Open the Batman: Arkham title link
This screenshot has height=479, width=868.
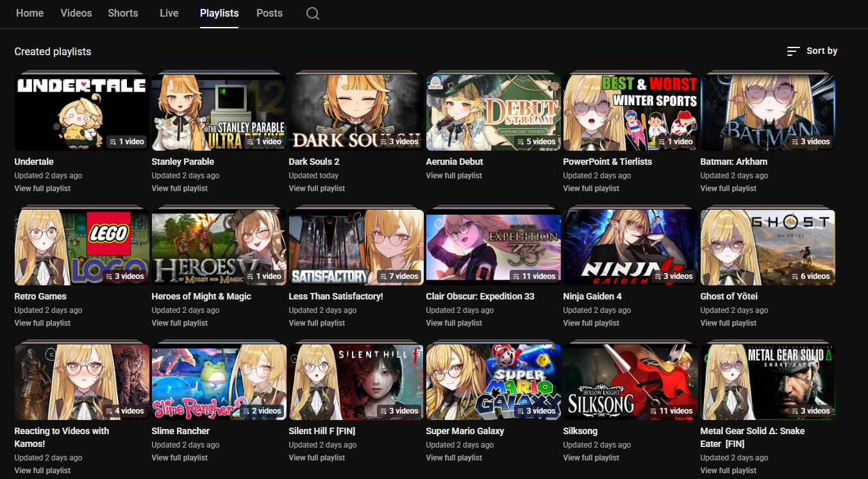click(734, 162)
